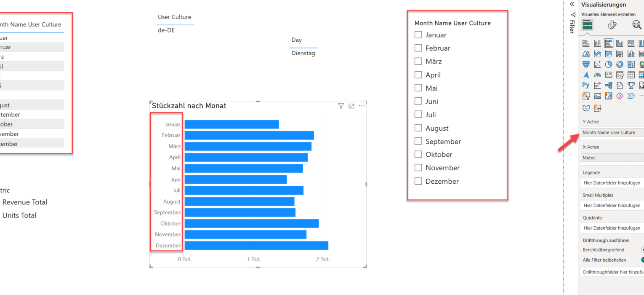644x295 pixels.
Task: Select the donut chart visualization icon
Action: [x=620, y=64]
